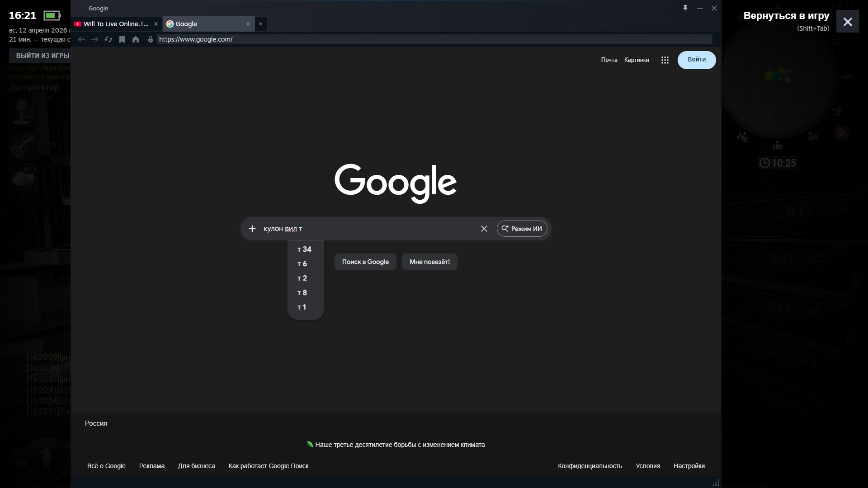This screenshot has height=488, width=868.
Task: Go to home page icon
Action: pyautogui.click(x=136, y=39)
